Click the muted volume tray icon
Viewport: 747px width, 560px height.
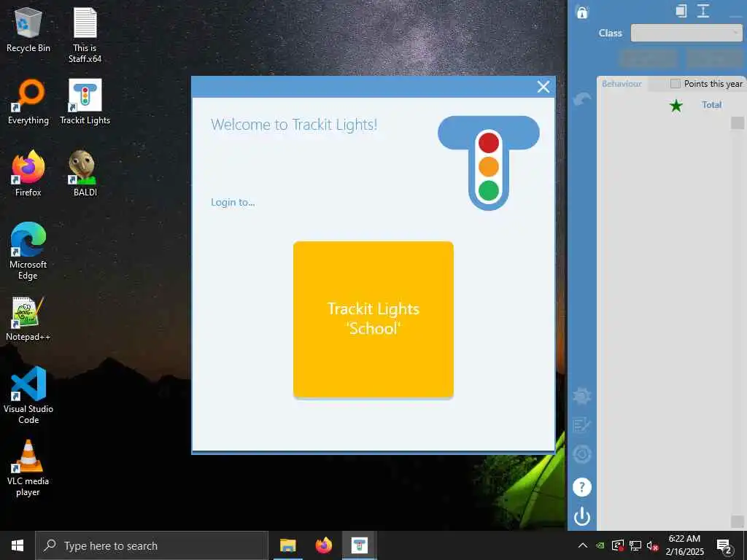(652, 545)
